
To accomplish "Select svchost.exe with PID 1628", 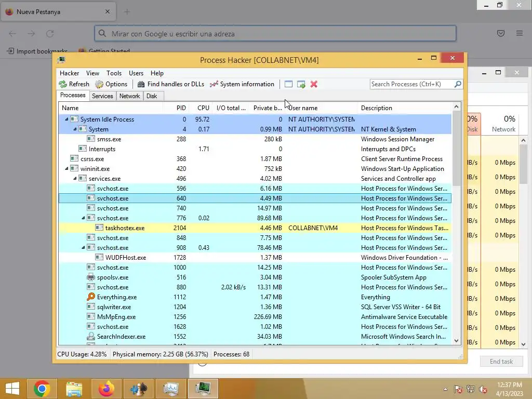I will coord(255,327).
